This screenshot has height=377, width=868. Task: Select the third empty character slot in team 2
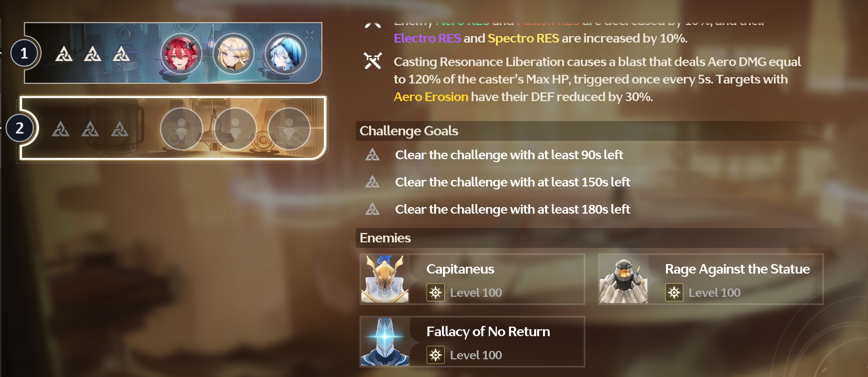coord(289,129)
